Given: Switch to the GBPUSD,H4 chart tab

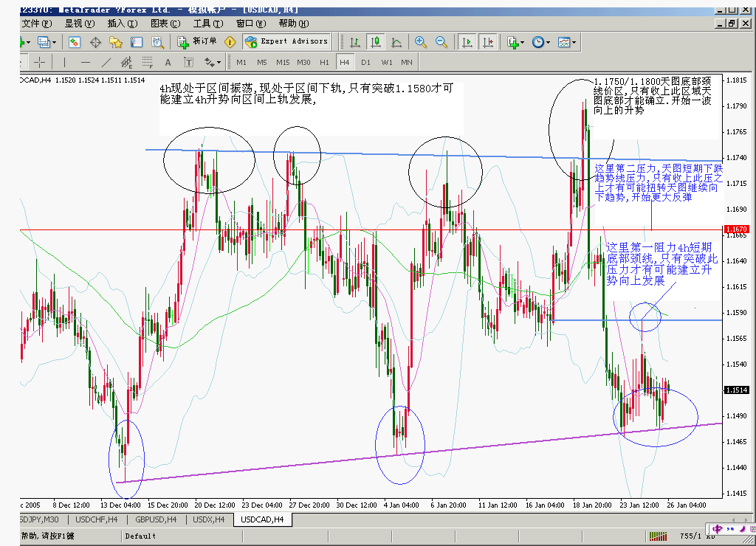Looking at the screenshot, I should pyautogui.click(x=156, y=519).
